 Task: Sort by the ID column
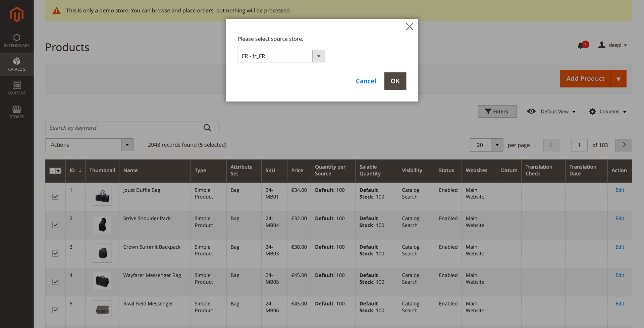(x=75, y=171)
